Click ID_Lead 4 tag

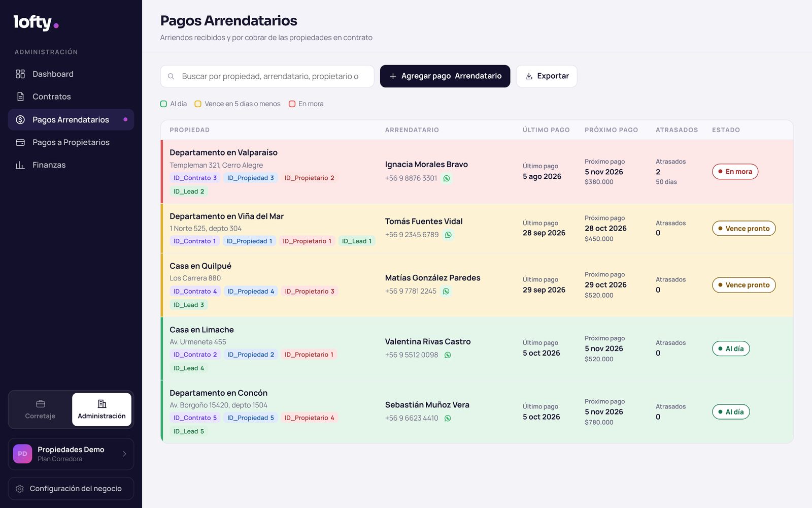pos(189,368)
